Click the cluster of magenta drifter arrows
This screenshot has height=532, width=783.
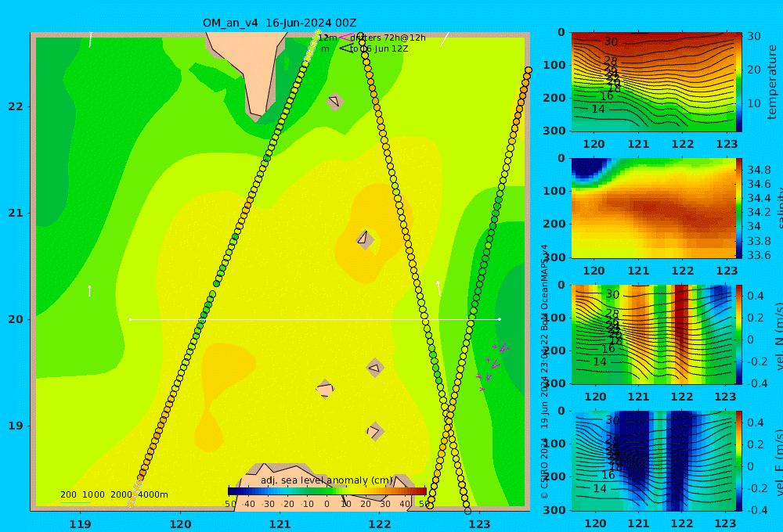492,365
